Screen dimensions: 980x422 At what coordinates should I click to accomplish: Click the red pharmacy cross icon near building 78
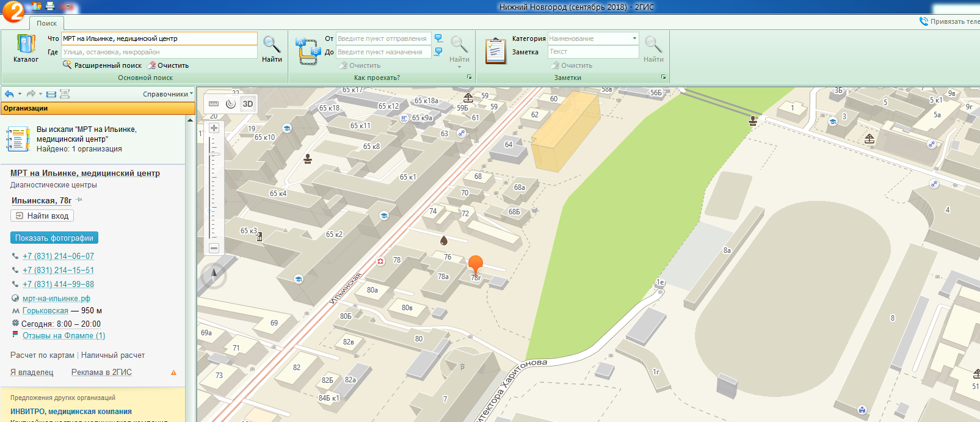tap(380, 261)
